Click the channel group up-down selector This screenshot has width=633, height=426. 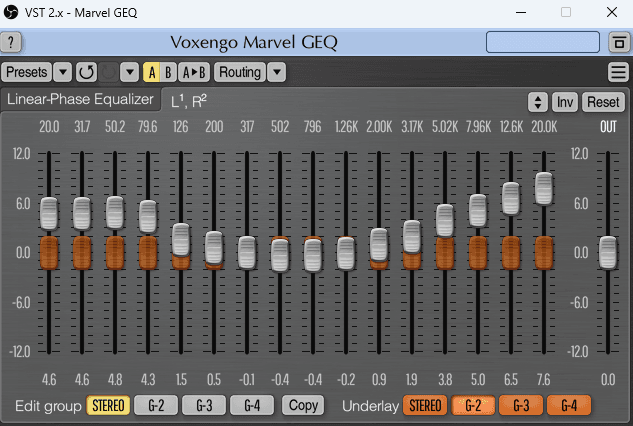pyautogui.click(x=538, y=102)
